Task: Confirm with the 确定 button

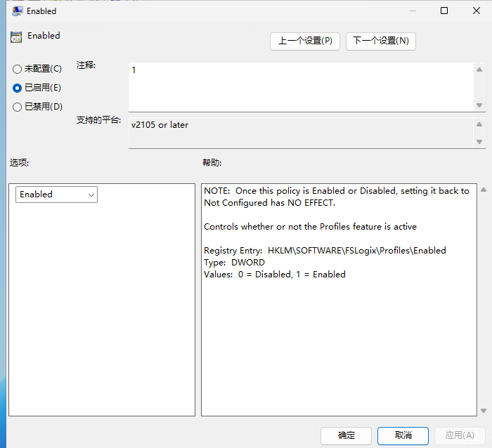Action: pyautogui.click(x=346, y=435)
